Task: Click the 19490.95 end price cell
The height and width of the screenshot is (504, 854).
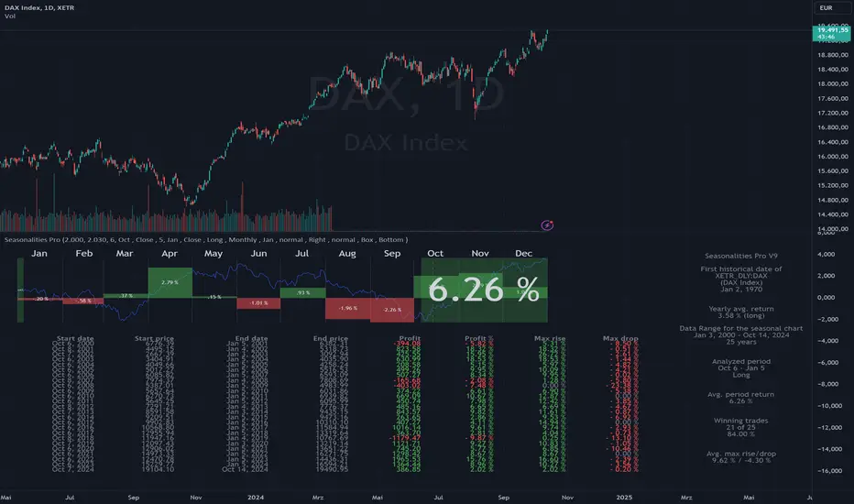Action: [332, 469]
